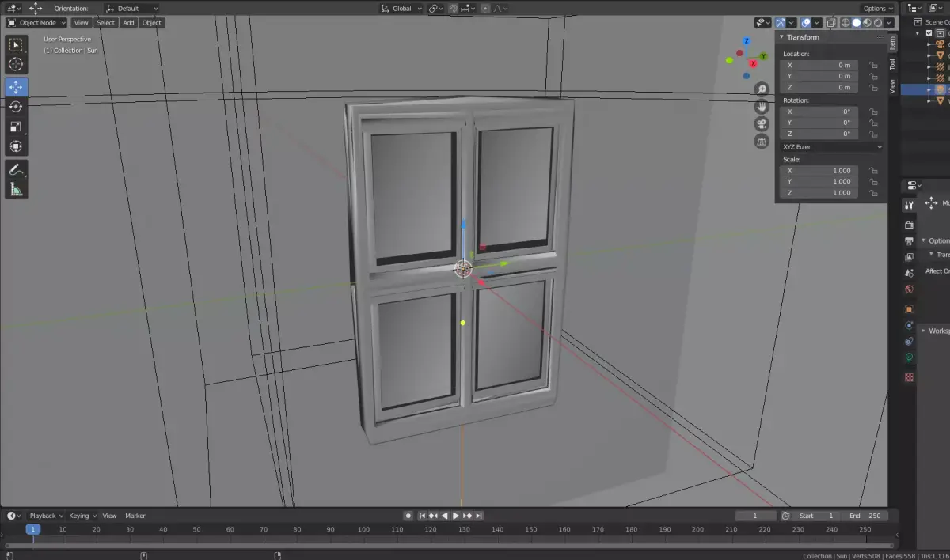
Task: Select the Transform tool in toolbar
Action: (x=16, y=146)
